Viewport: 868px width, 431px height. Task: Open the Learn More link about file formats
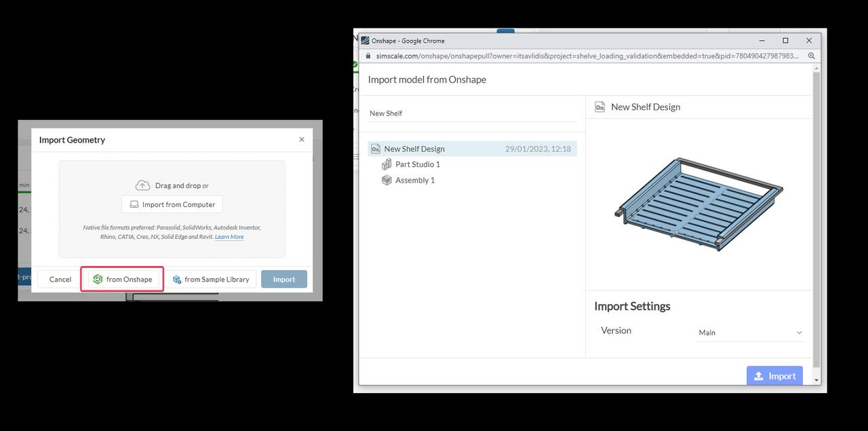(x=229, y=236)
